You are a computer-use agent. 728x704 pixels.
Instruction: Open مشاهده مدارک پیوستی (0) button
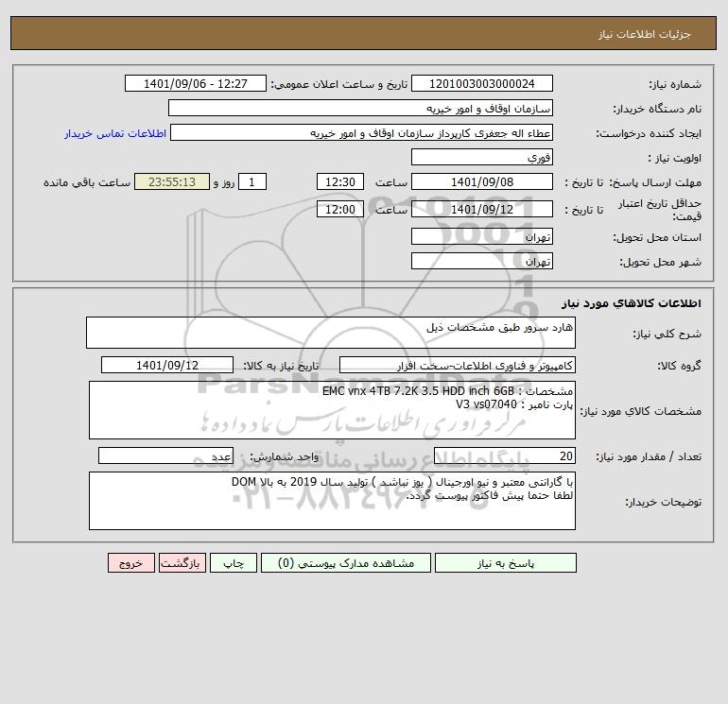click(x=346, y=562)
